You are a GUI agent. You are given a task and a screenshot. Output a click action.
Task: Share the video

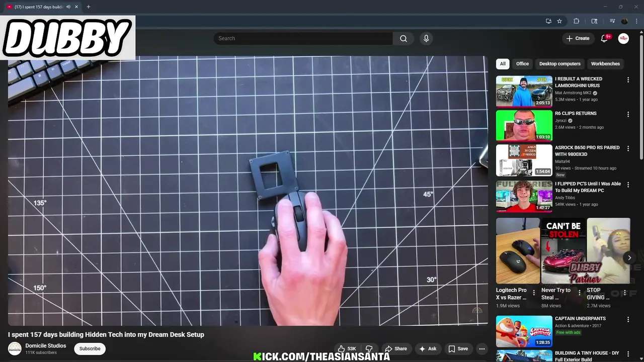click(x=395, y=349)
